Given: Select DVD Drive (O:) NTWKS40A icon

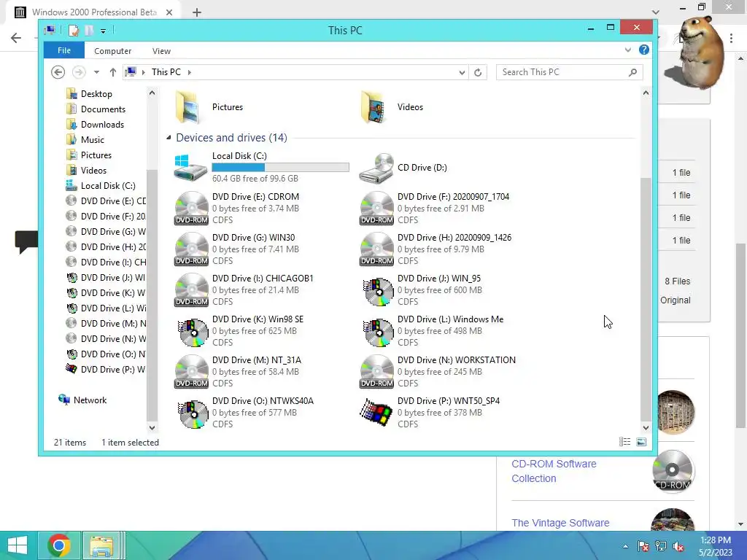Looking at the screenshot, I should click(193, 413).
